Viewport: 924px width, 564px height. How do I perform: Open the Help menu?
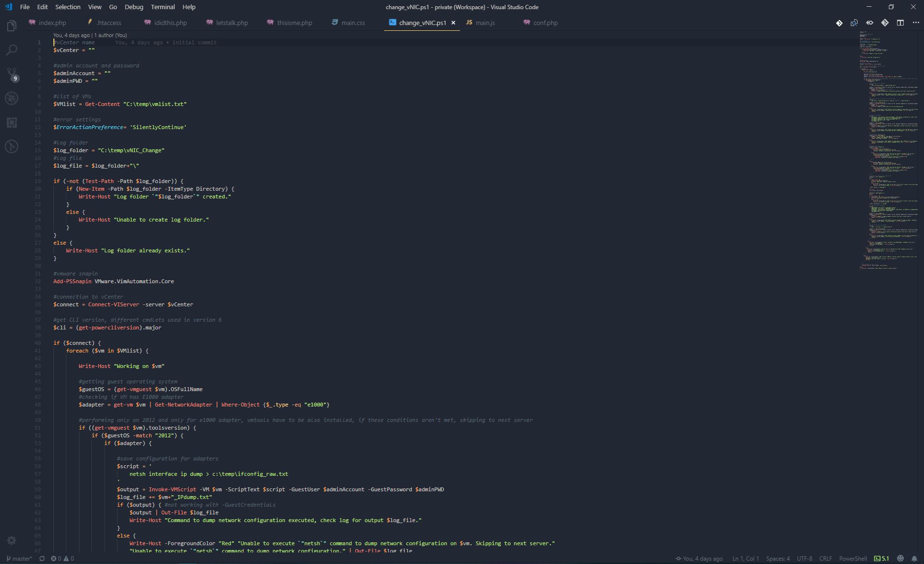pyautogui.click(x=189, y=7)
